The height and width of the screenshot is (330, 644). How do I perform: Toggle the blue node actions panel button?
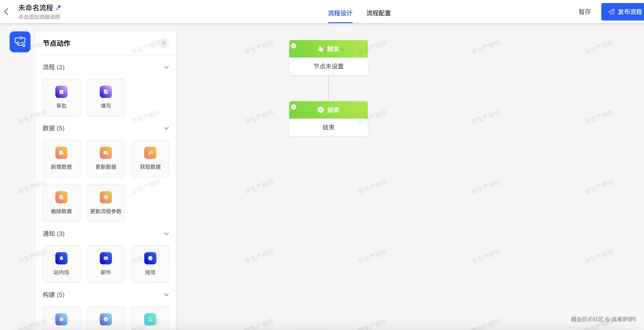(20, 42)
